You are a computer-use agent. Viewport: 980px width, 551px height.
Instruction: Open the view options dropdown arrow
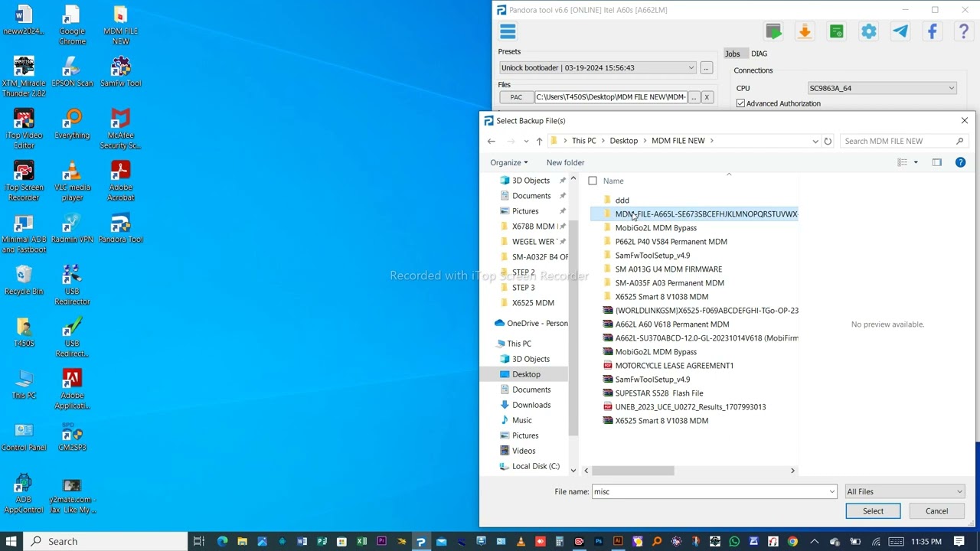coord(916,162)
